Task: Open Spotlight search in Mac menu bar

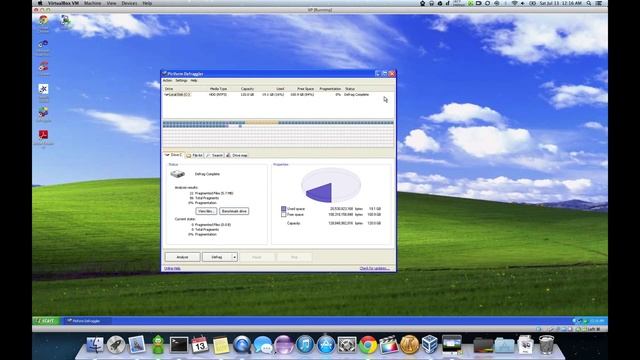Action: 589,3
